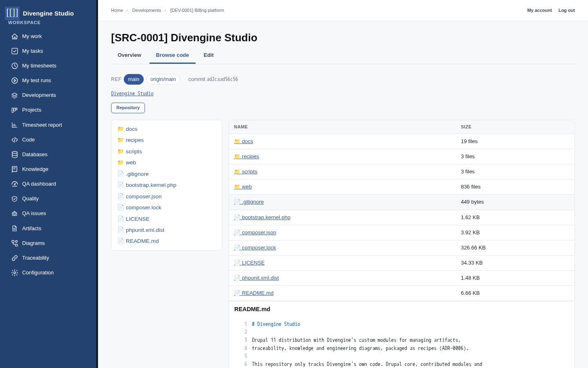
Task: Click the Diagrams icon in sidebar
Action: 15,243
